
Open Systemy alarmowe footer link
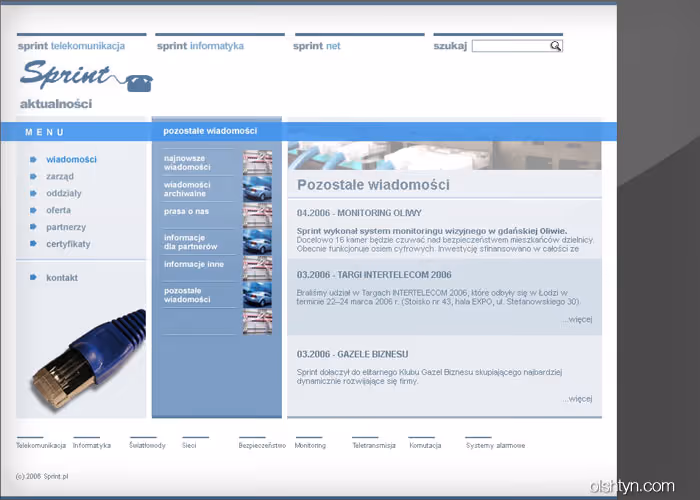pyautogui.click(x=495, y=445)
